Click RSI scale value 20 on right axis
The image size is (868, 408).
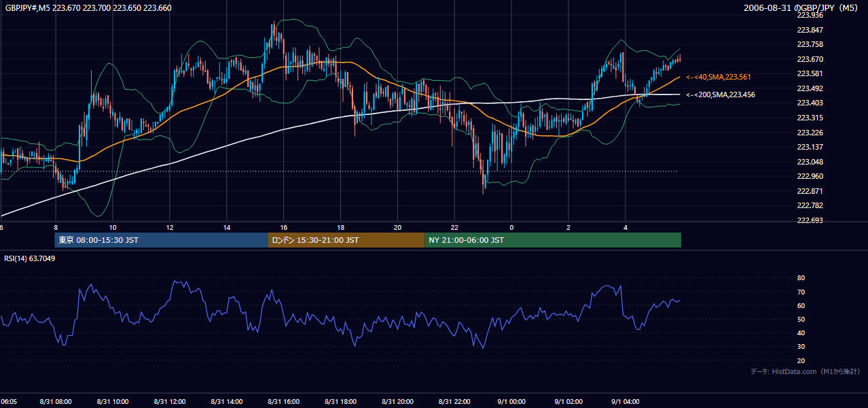tap(801, 360)
